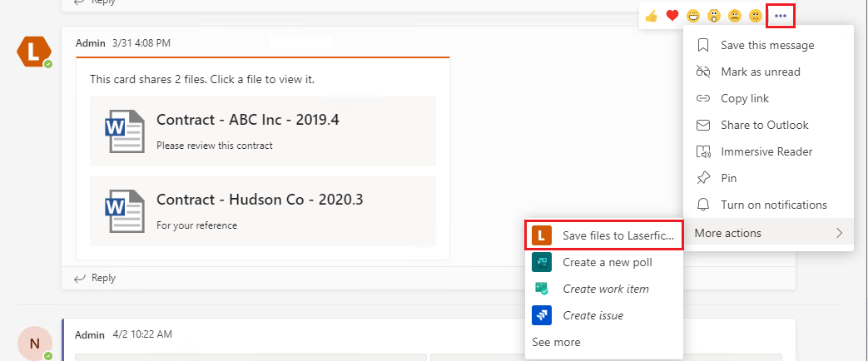Click the Reply arrow icon below file card
The image size is (868, 361).
pyautogui.click(x=80, y=279)
